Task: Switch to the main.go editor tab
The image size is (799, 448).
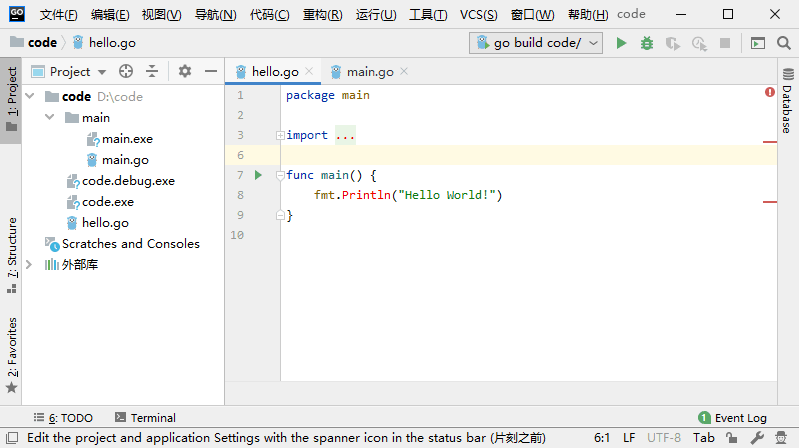Action: click(x=369, y=72)
